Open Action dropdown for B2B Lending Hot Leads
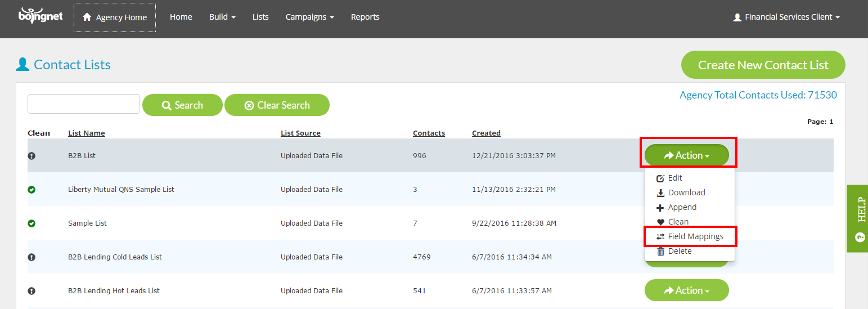The height and width of the screenshot is (309, 868). pos(686,290)
